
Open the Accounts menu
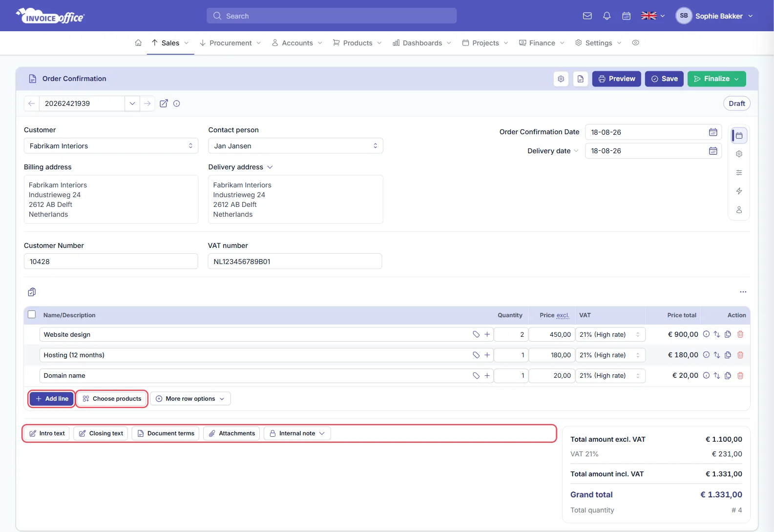[297, 43]
